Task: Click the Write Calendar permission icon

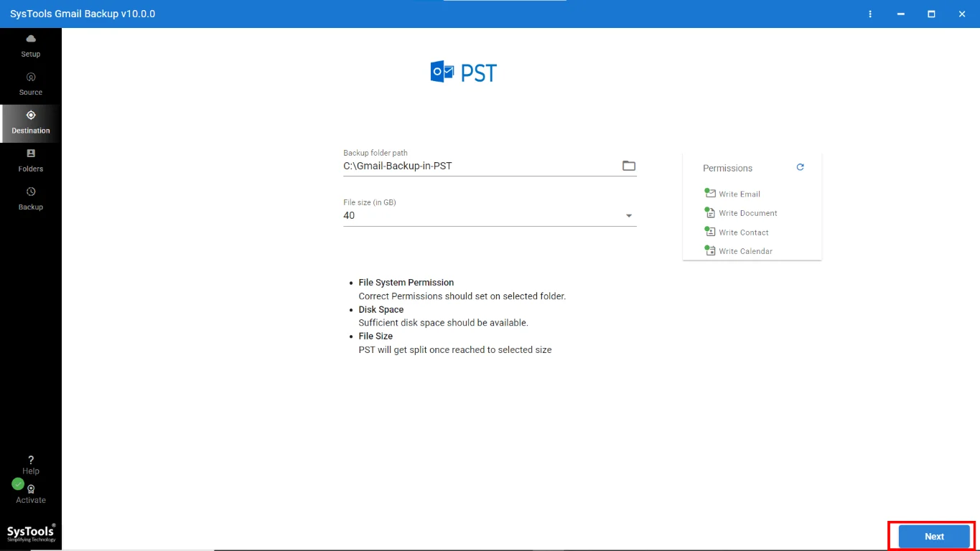Action: (x=710, y=250)
